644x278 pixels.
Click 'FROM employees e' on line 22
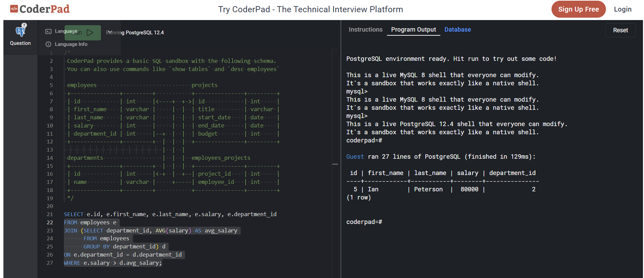tap(90, 223)
